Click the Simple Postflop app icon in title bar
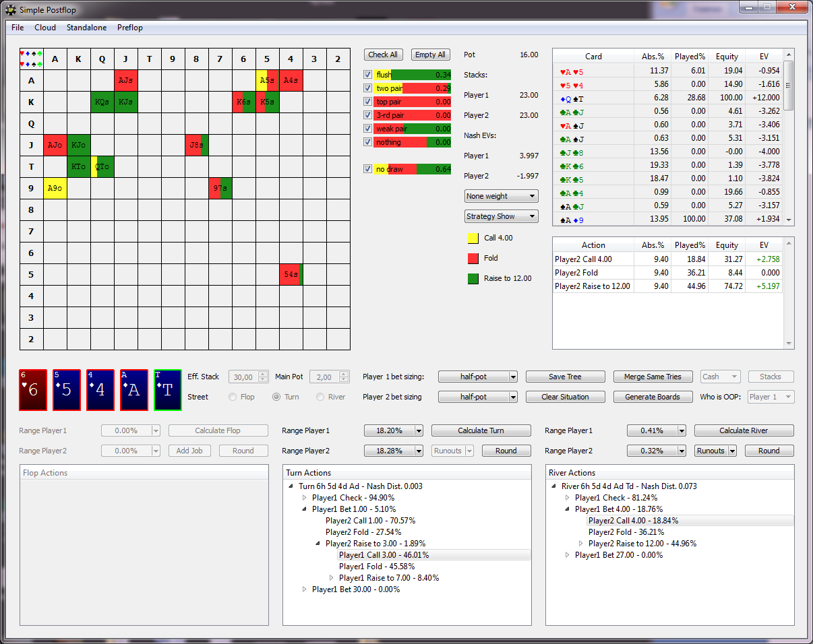The image size is (813, 644). click(x=11, y=9)
